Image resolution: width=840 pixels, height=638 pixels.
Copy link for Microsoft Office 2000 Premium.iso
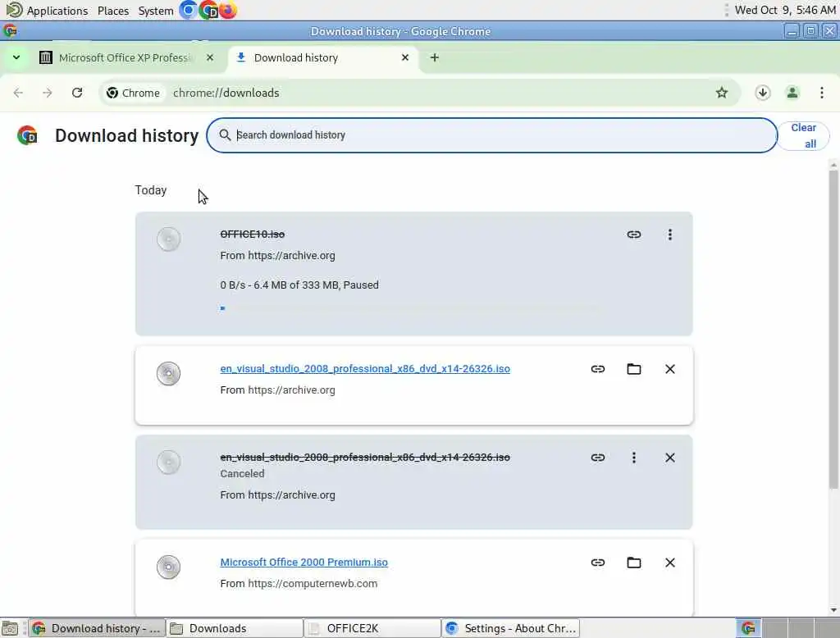pos(598,563)
